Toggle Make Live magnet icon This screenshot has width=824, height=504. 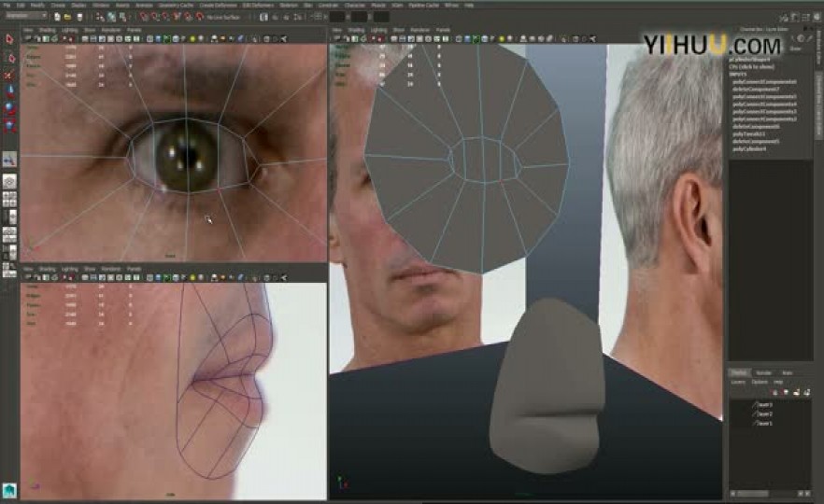(199, 17)
